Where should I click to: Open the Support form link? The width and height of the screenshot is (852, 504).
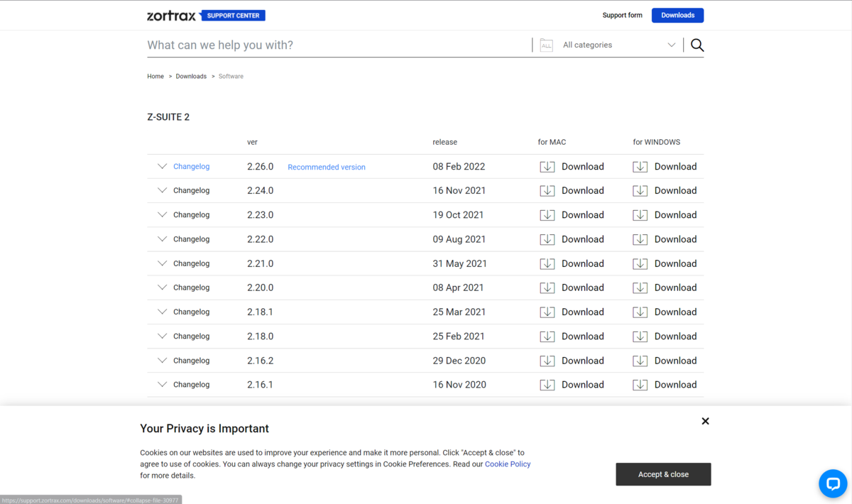click(x=622, y=15)
